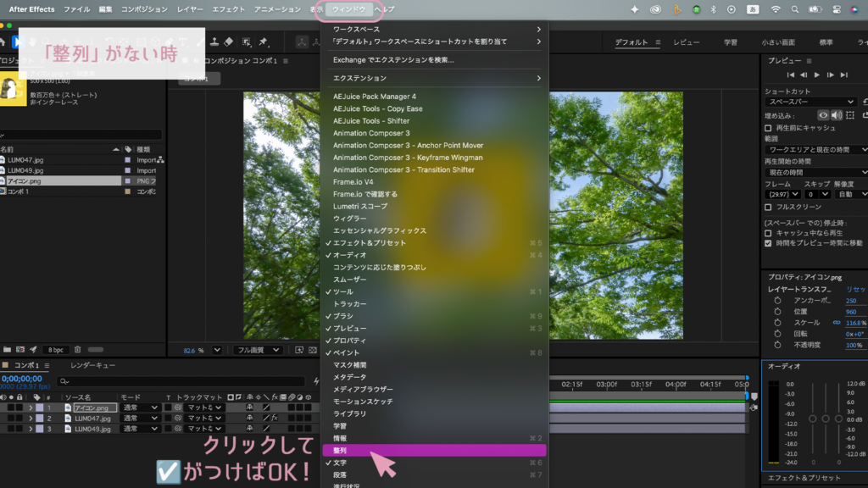Switch to the レビュー workspace
This screenshot has height=488, width=868.
pyautogui.click(x=687, y=42)
